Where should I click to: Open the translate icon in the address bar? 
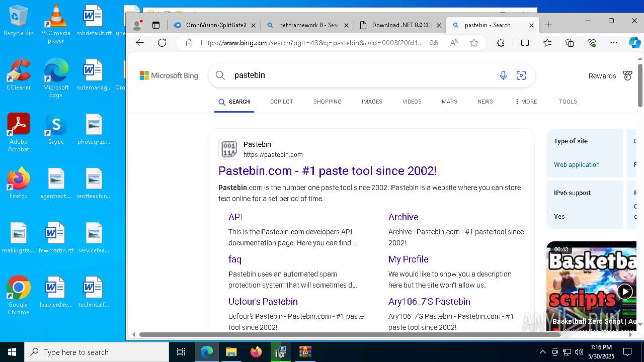[434, 43]
